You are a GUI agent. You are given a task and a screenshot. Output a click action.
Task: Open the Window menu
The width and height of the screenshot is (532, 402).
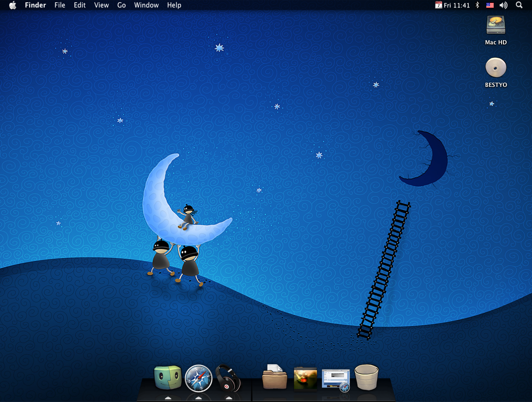point(145,5)
